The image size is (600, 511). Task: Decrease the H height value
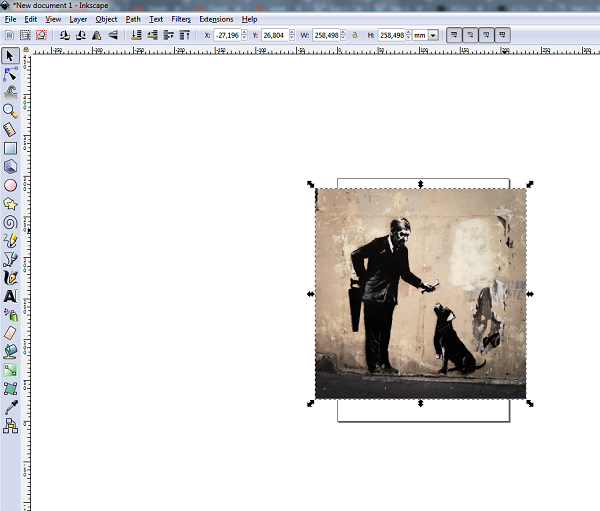(x=409, y=38)
